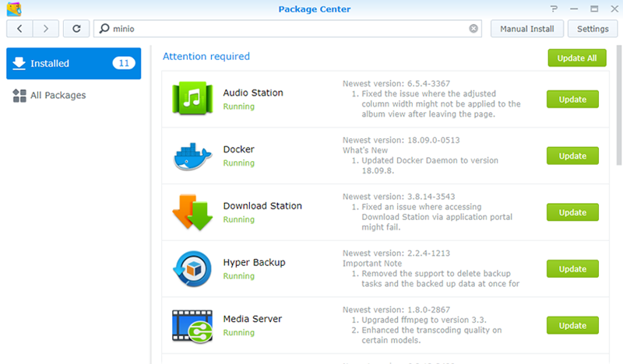Focus the search field containing minio
Viewport: 623px width, 364px height.
pyautogui.click(x=287, y=29)
